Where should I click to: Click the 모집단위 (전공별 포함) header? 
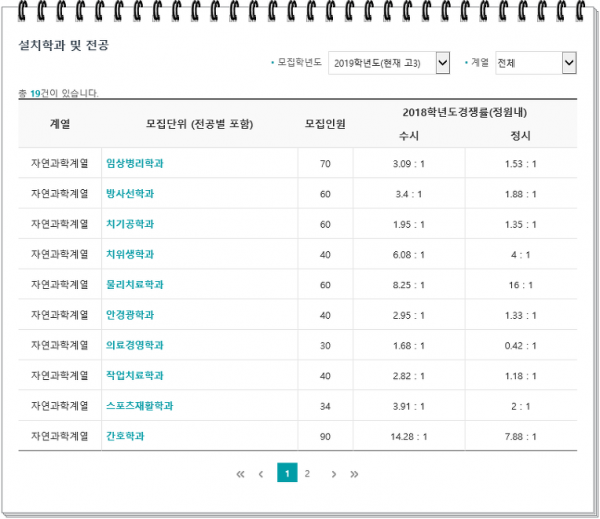click(199, 124)
